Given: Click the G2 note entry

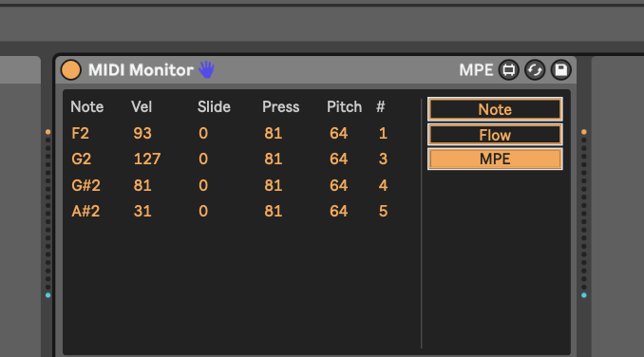Looking at the screenshot, I should 81,159.
